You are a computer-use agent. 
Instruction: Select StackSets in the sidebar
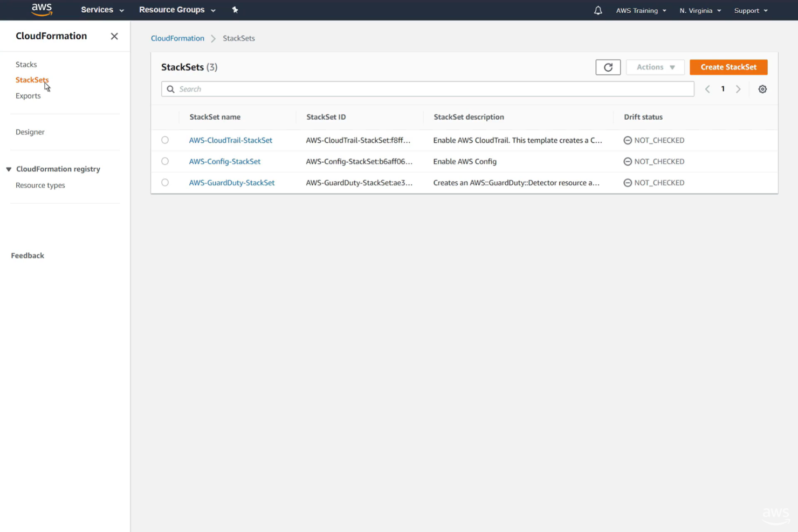[x=32, y=80]
